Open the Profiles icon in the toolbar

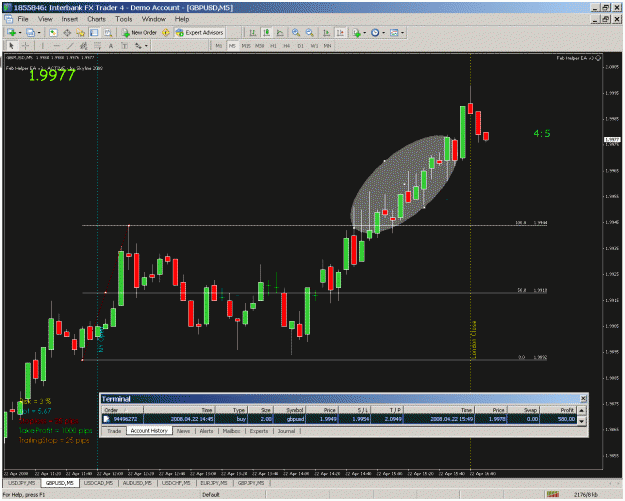coord(30,33)
